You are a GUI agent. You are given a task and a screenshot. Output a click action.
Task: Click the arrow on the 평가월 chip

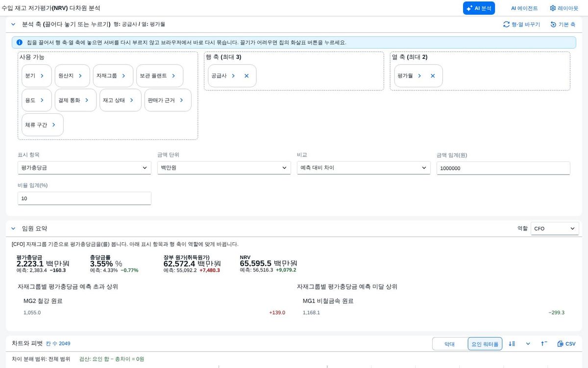tap(419, 76)
